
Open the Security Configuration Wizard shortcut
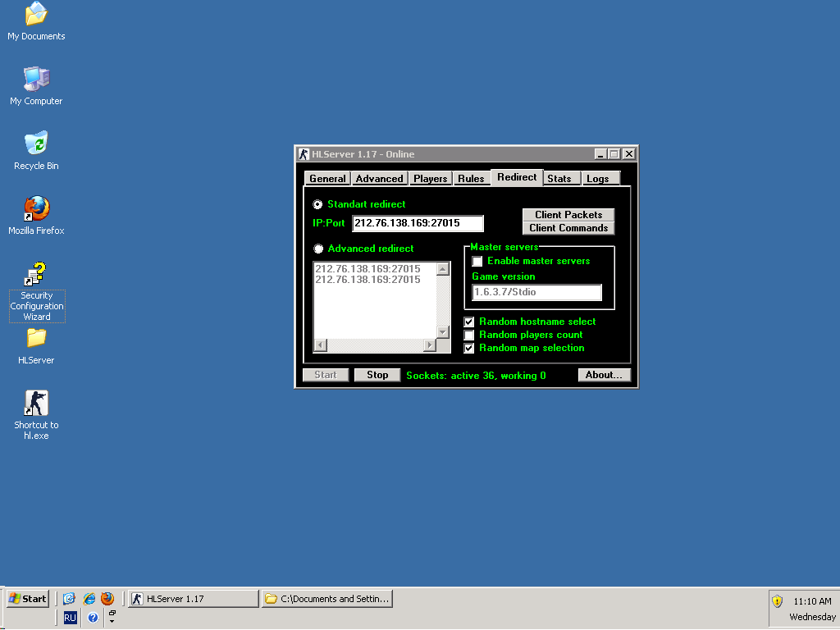(36, 275)
